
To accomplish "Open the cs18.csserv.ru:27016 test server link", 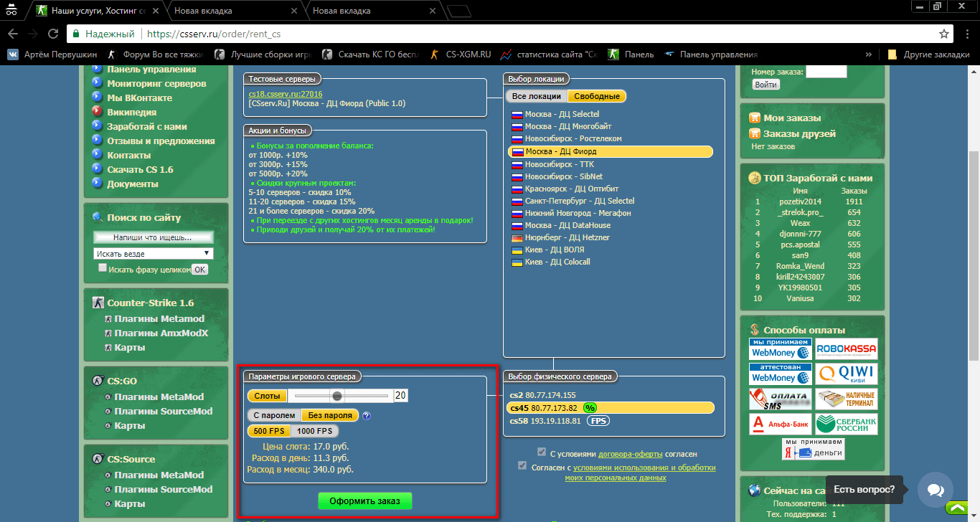I will (286, 93).
